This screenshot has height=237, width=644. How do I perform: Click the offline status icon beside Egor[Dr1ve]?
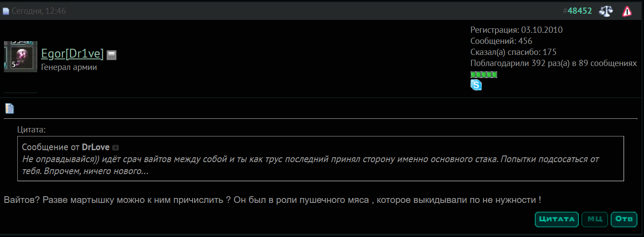click(112, 55)
